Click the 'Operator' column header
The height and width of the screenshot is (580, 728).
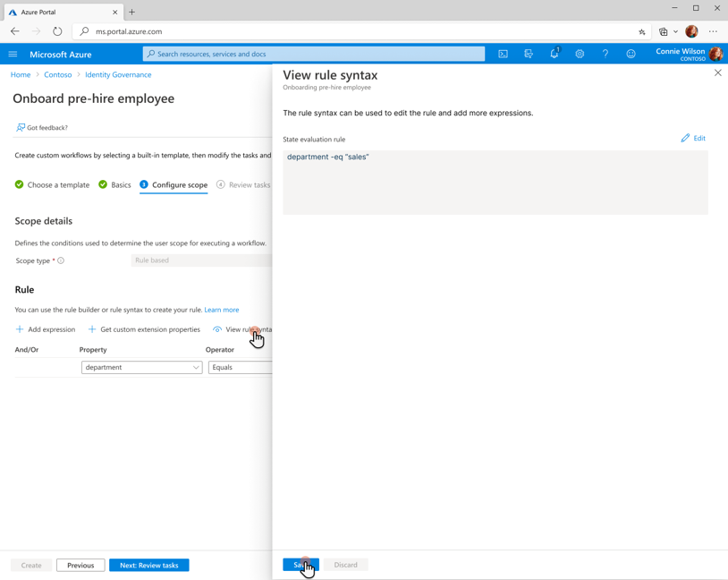coord(220,349)
